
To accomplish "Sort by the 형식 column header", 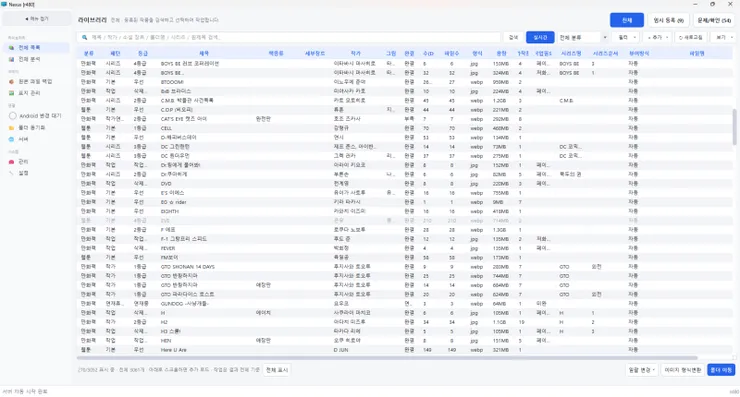I will [x=477, y=54].
